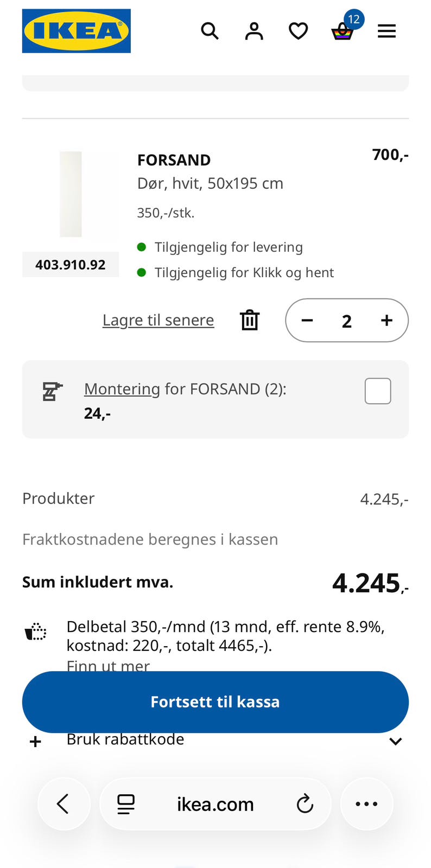431x868 pixels.
Task: Reload the page with refresh icon
Action: click(305, 804)
